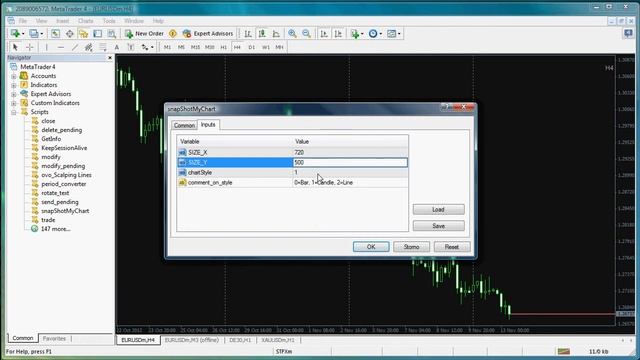The width and height of the screenshot is (640, 360).
Task: Click the Periods clock icon
Action: click(x=373, y=33)
